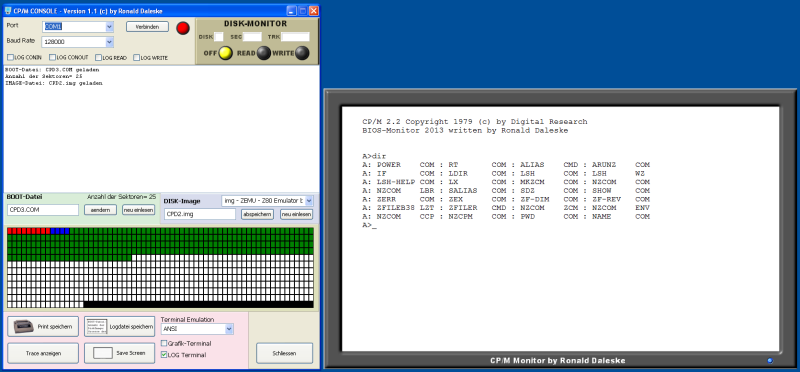Enable the LOG WRITE checkbox
This screenshot has width=800, height=372.
136,58
